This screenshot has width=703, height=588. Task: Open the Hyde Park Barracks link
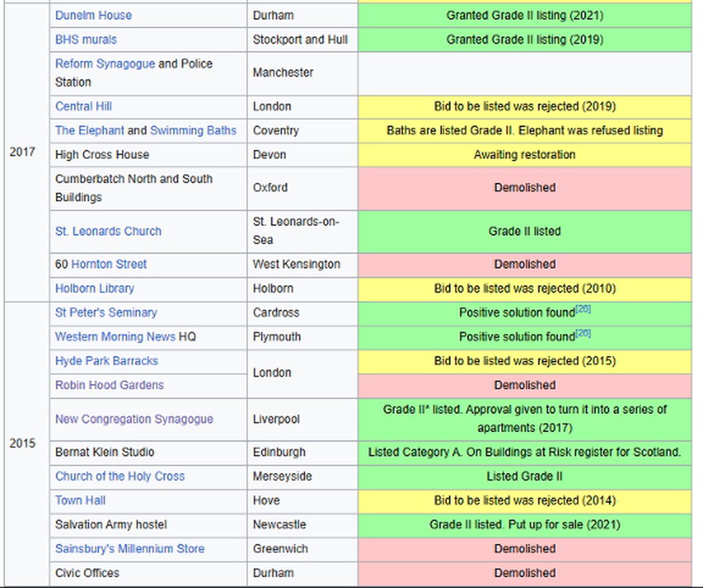pyautogui.click(x=106, y=360)
